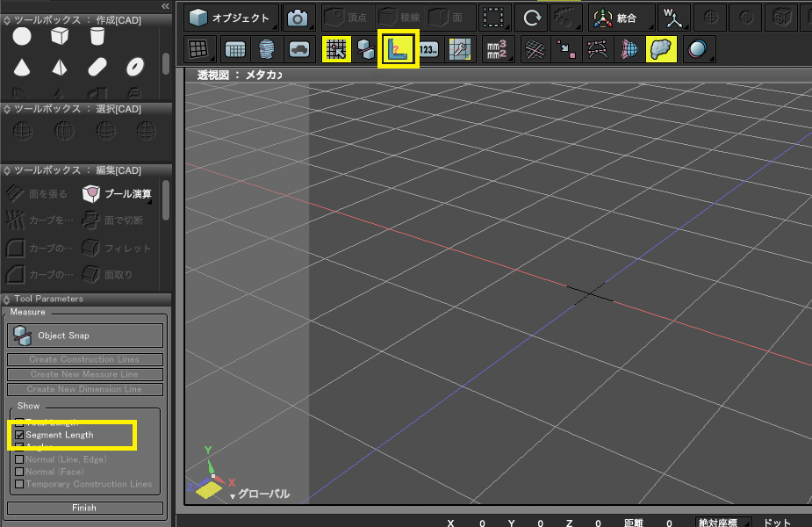Image resolution: width=812 pixels, height=527 pixels.
Task: Select the カーブを… tool
Action: tap(40, 220)
